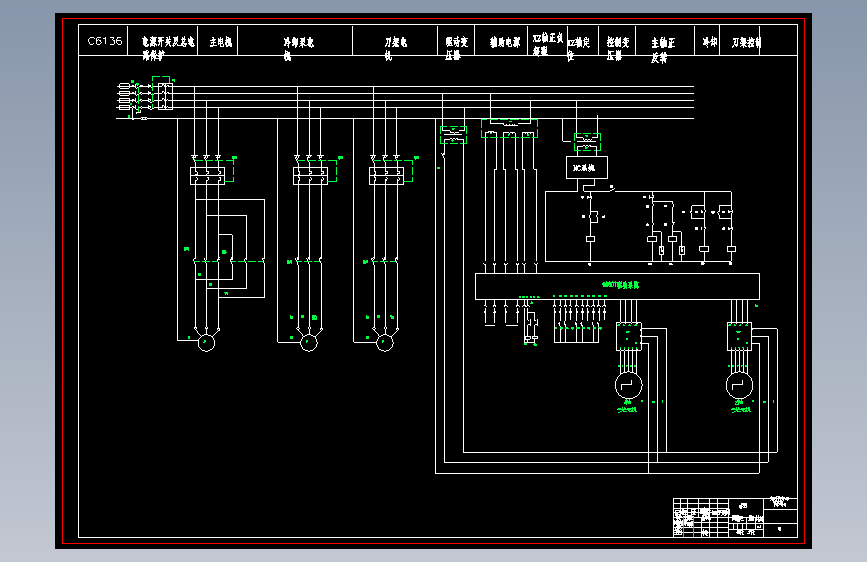
Task: Select the left stepper motor symbol
Action: click(629, 385)
